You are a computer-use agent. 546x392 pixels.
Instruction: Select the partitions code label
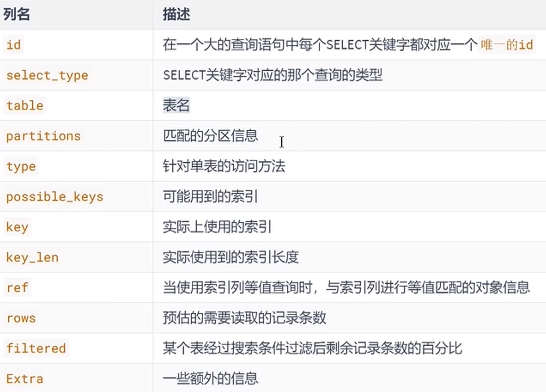pyautogui.click(x=44, y=136)
